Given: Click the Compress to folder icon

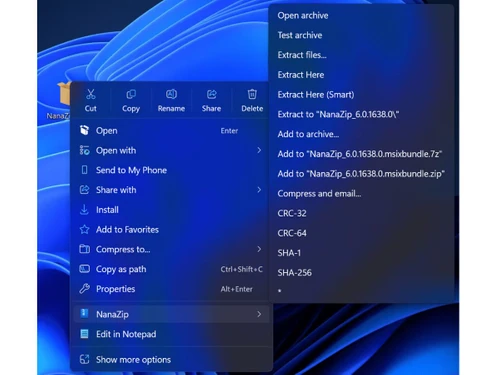Looking at the screenshot, I should pyautogui.click(x=84, y=249).
